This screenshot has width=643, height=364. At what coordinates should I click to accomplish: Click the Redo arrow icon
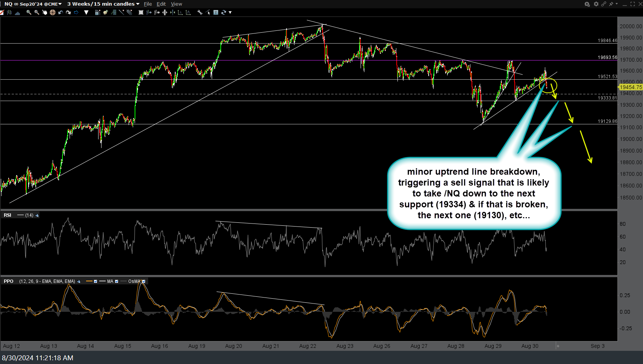(68, 12)
